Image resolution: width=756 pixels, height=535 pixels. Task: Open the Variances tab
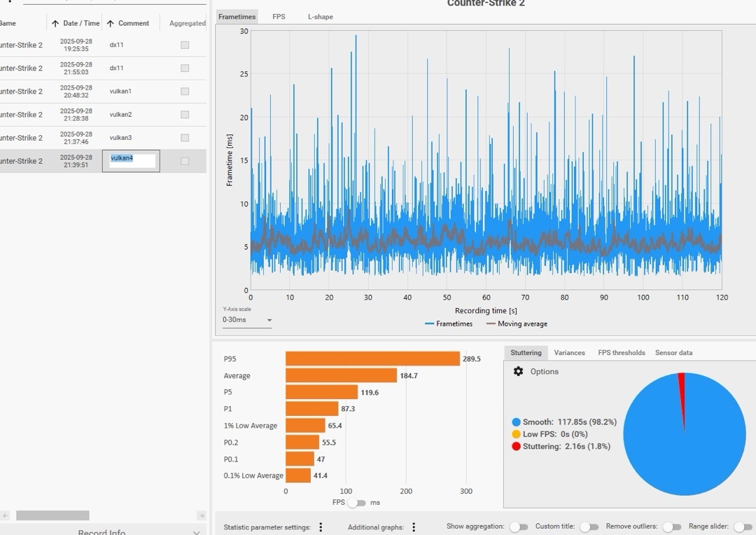pos(569,353)
